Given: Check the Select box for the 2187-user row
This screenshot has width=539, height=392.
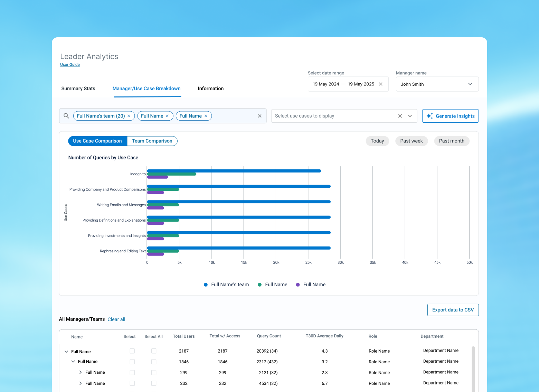Looking at the screenshot, I should coord(132,351).
